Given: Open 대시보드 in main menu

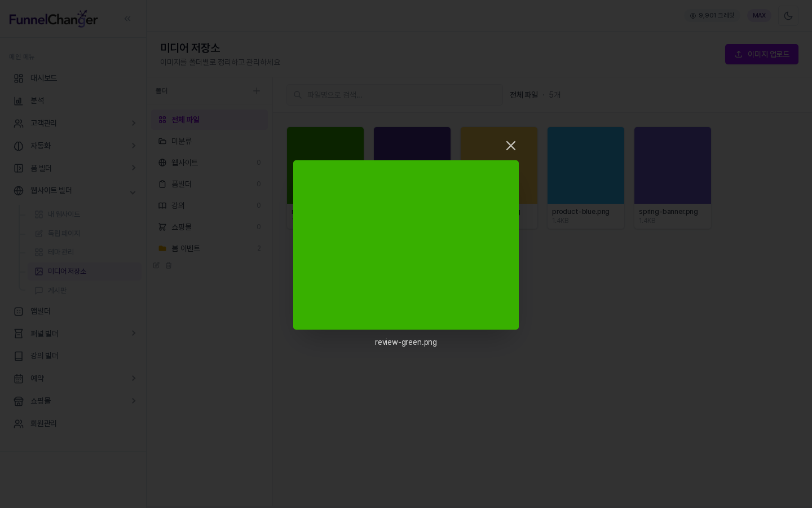Looking at the screenshot, I should (x=73, y=78).
